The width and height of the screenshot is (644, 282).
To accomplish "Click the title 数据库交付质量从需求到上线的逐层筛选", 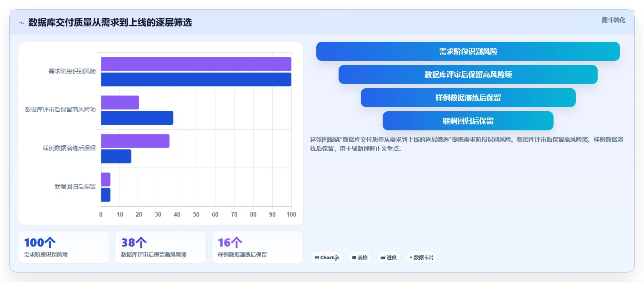I will 110,22.
